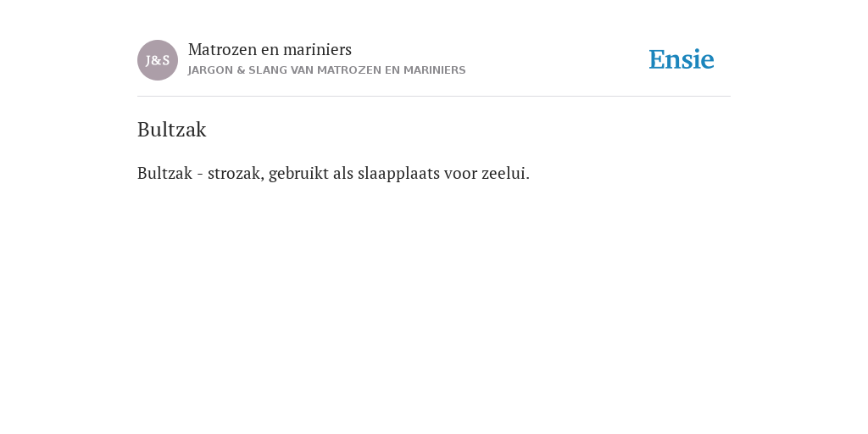868x434 pixels.
Task: Click the word 'voor' in the definition
Action: [x=460, y=173]
